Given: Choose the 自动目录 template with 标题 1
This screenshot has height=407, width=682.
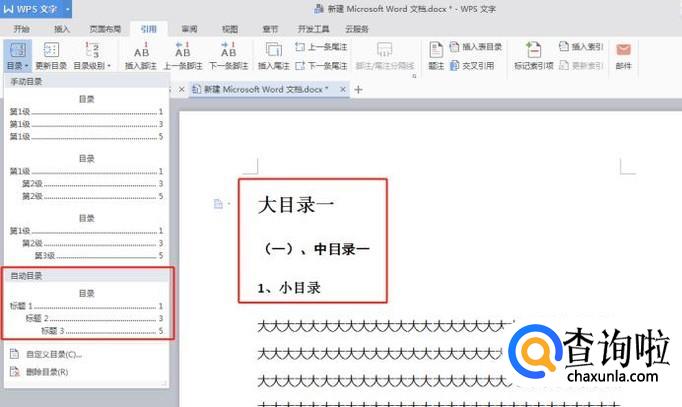Looking at the screenshot, I should coord(86,312).
